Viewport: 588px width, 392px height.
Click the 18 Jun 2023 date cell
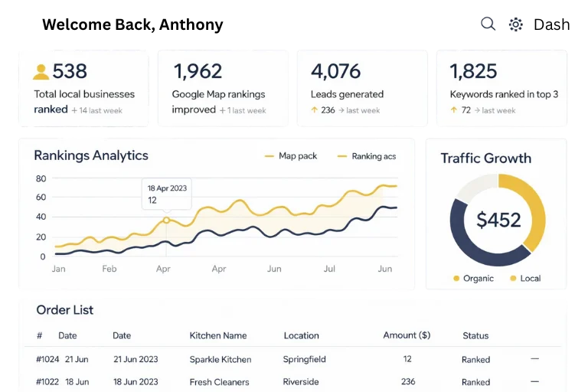point(136,382)
